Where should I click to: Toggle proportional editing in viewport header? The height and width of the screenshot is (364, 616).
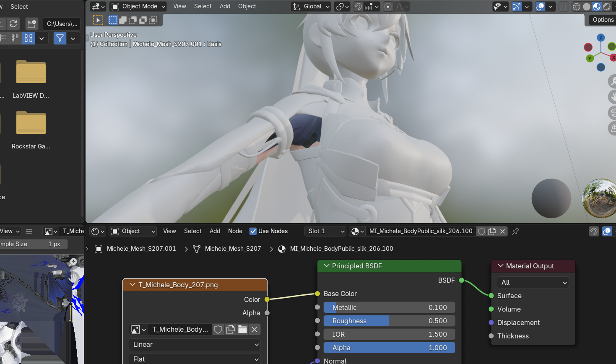pyautogui.click(x=388, y=7)
